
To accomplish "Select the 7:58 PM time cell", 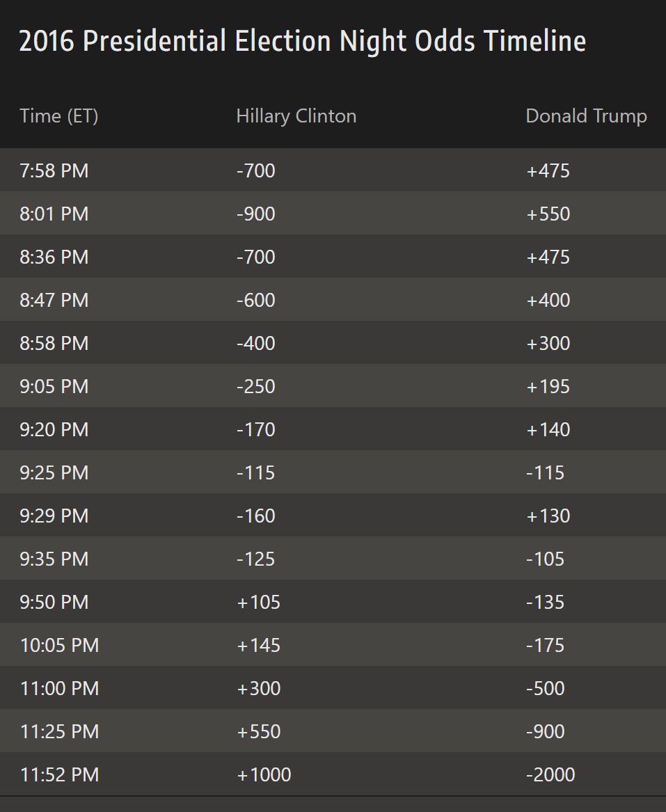I will 54,170.
